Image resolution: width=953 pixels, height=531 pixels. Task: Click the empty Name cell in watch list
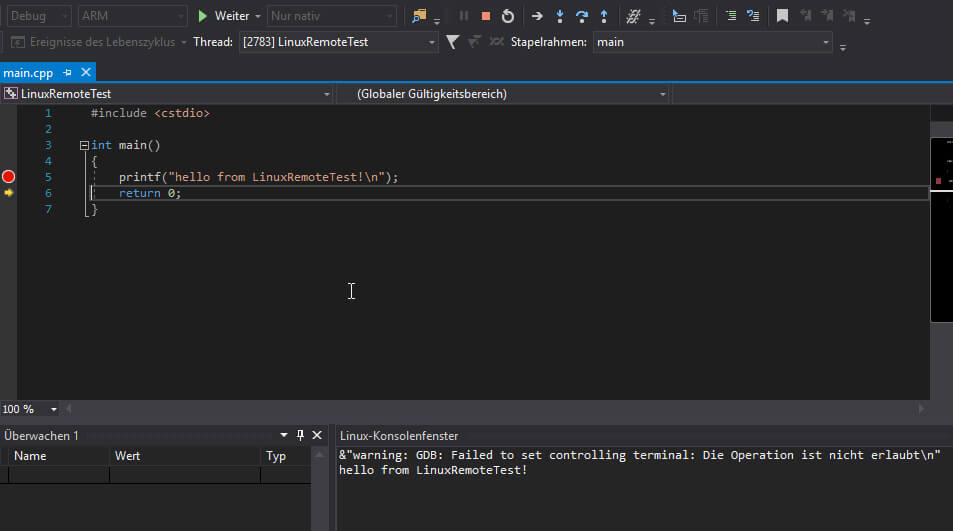(58, 475)
